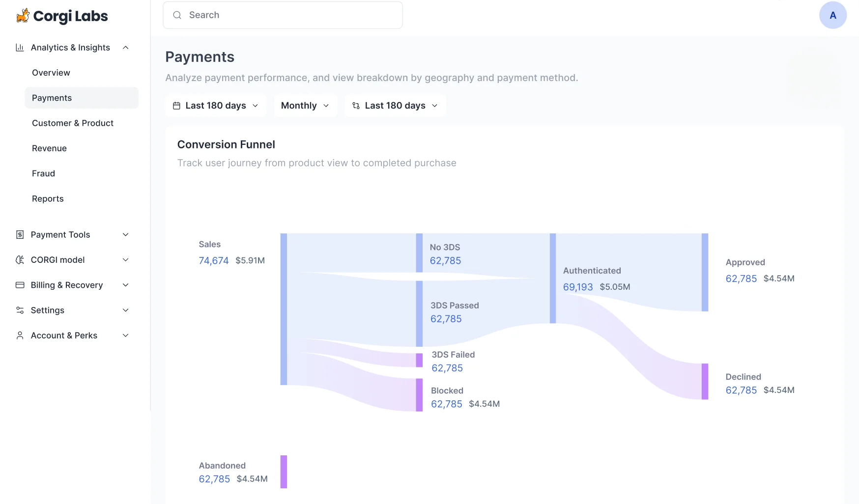Click the Abandoned bar in the funnel chart
Screen dimensions: 859x504
pos(284,472)
